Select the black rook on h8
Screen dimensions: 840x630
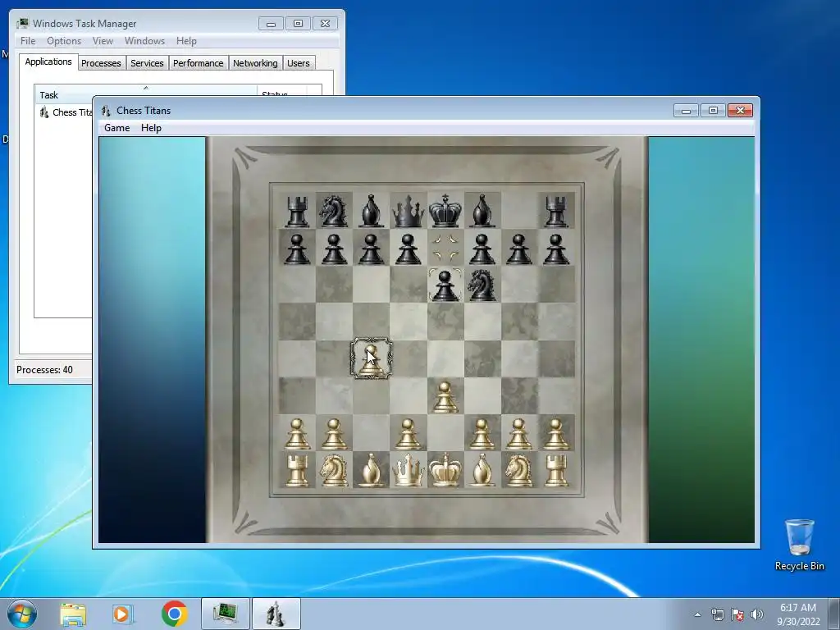pos(556,211)
